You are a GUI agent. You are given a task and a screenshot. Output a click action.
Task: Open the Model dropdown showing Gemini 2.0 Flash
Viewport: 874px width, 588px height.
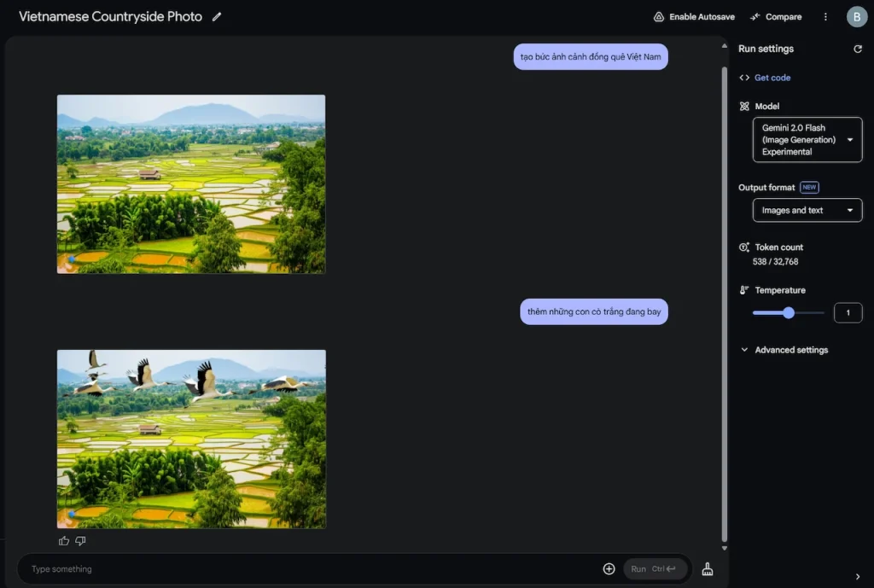[807, 139]
